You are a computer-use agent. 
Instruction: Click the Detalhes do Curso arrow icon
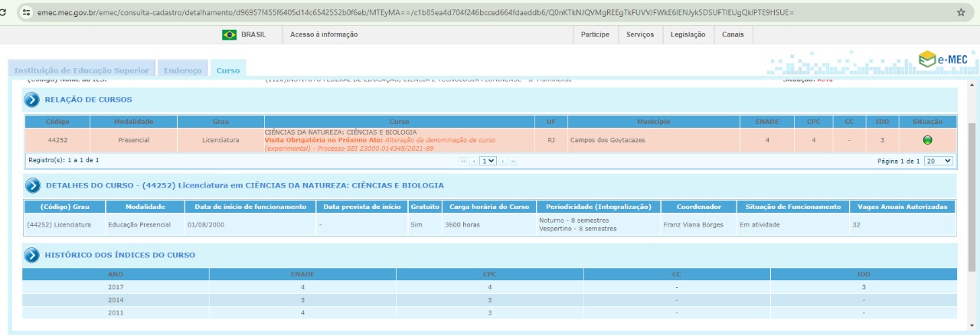tap(31, 185)
